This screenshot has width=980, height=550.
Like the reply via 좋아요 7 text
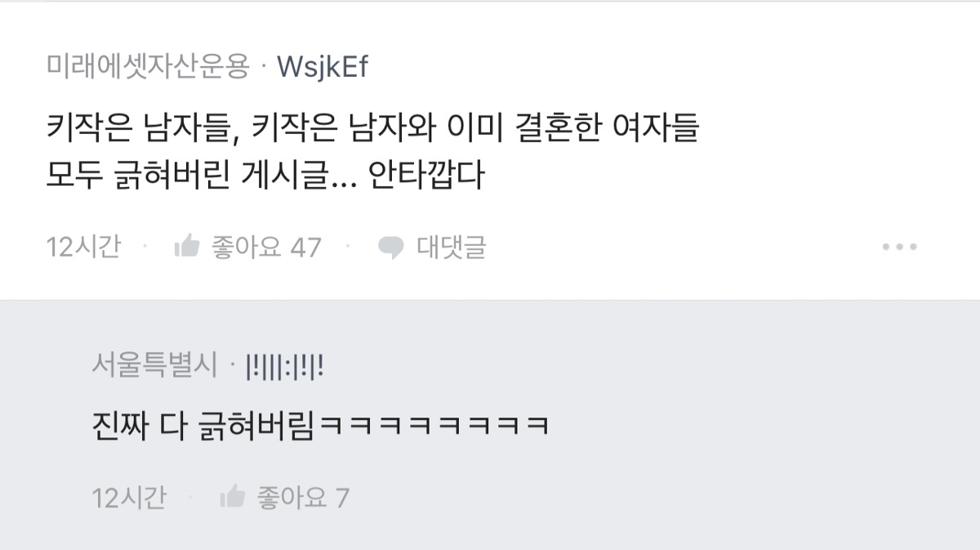(x=303, y=496)
